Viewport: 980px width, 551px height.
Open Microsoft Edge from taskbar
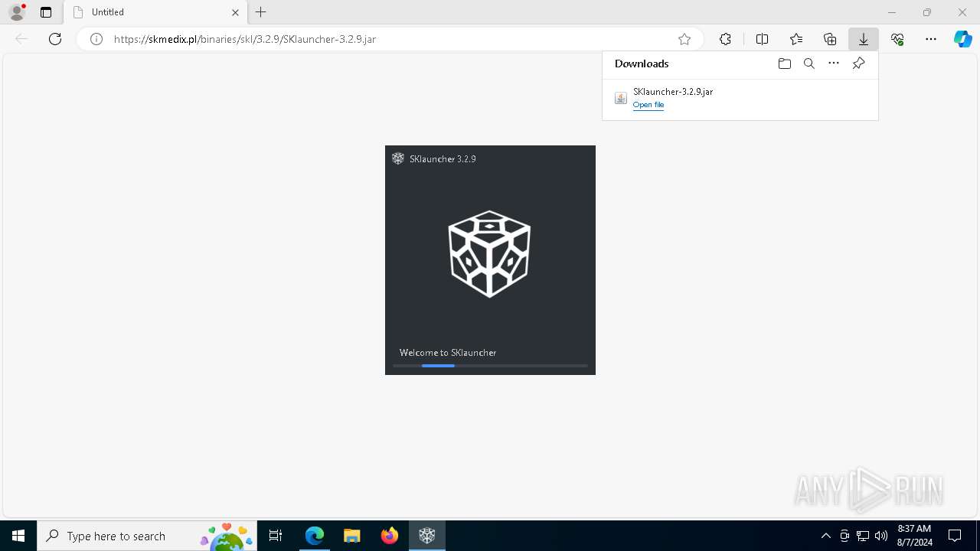click(315, 536)
